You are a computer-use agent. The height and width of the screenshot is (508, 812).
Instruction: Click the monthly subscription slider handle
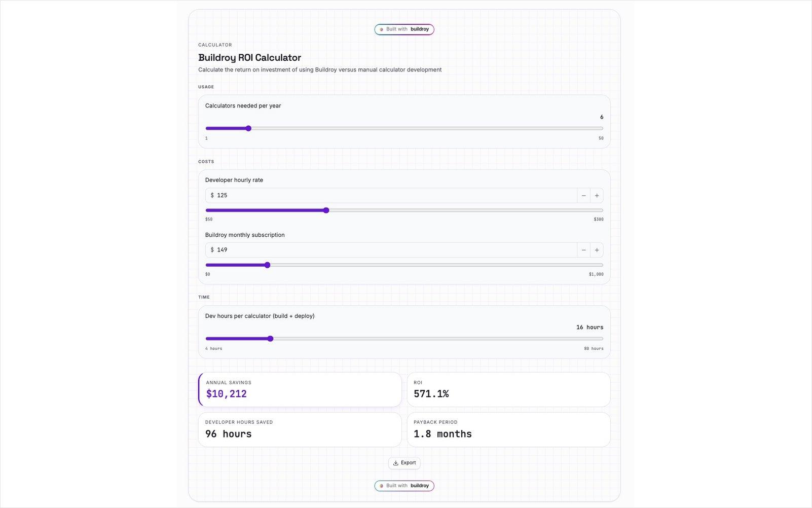[x=267, y=265]
